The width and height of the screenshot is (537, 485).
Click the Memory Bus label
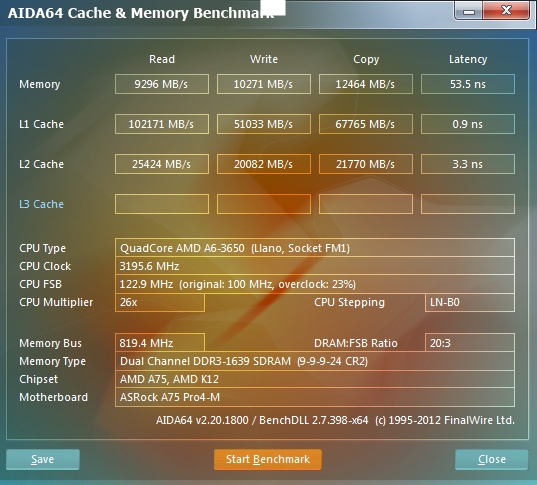[x=50, y=343]
